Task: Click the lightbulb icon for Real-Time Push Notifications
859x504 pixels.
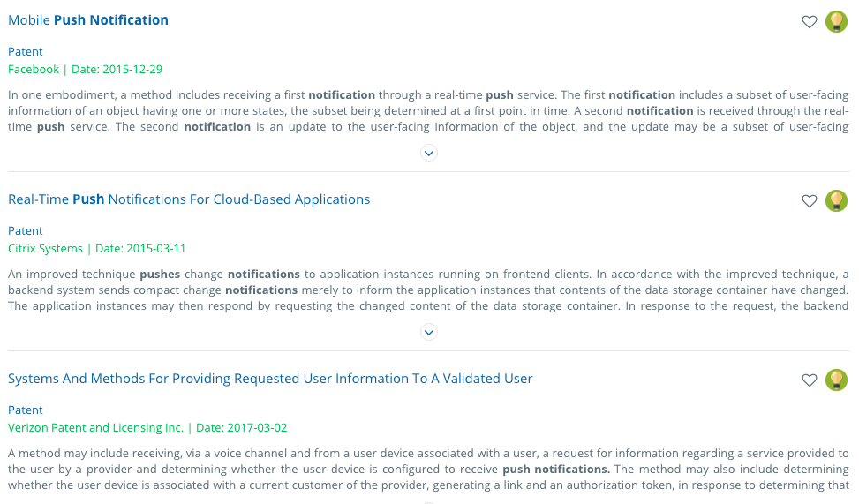Action: coord(836,201)
